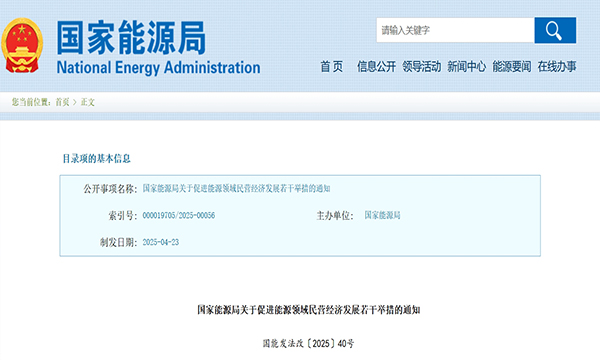600x360 pixels.
Task: Open 新闻中心 in the navigation bar
Action: pyautogui.click(x=466, y=67)
